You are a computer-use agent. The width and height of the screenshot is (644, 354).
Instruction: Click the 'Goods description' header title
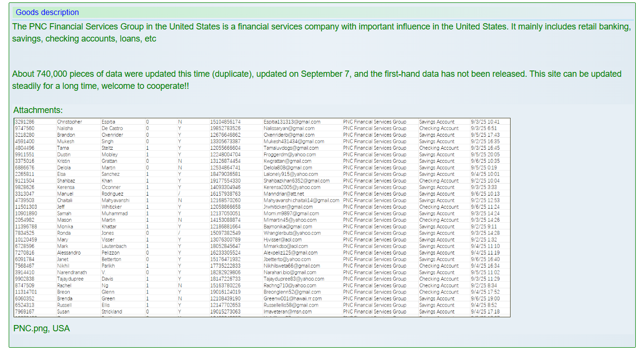pyautogui.click(x=47, y=13)
